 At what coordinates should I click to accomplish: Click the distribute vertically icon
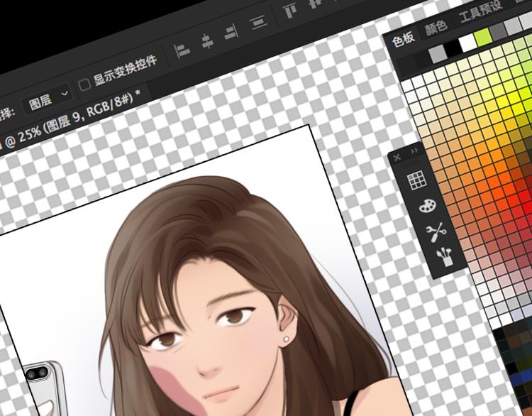[259, 24]
